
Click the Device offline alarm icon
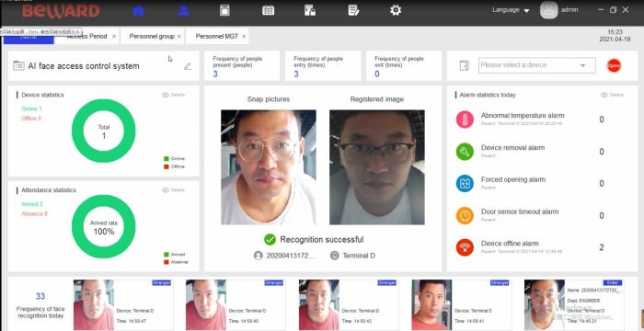(x=465, y=247)
